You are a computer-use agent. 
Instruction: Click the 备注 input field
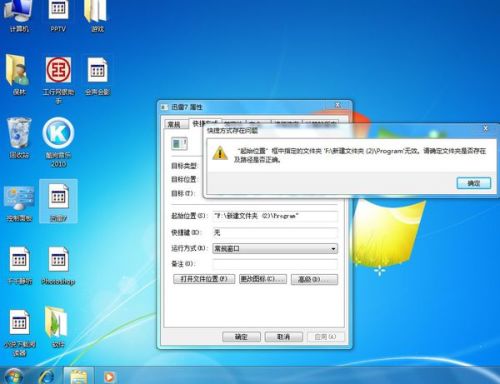tap(275, 264)
